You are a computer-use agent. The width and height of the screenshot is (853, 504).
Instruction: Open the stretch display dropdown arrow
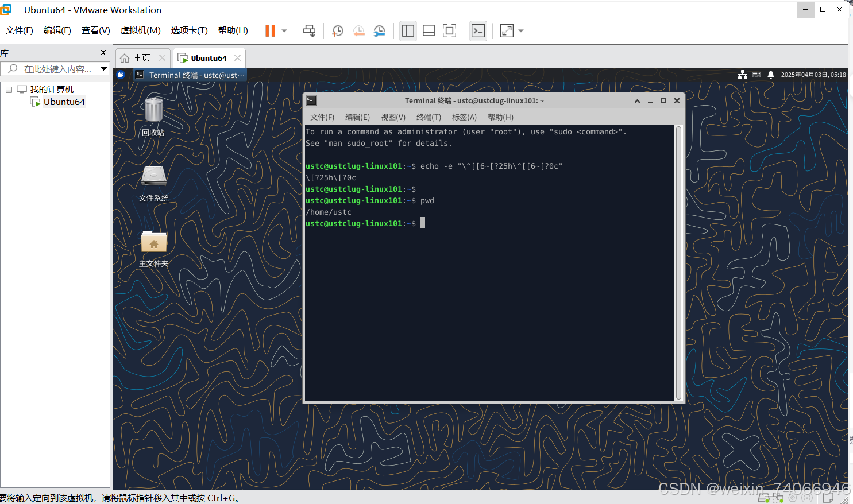click(521, 31)
